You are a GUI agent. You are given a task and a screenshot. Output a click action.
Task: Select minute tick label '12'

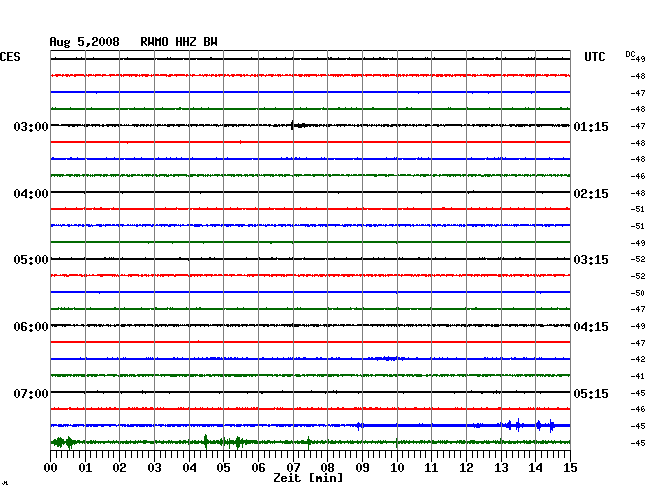pyautogui.click(x=466, y=468)
